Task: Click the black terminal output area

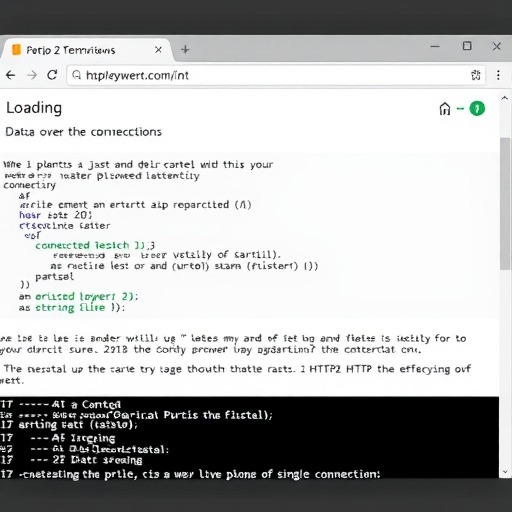Action: click(249, 437)
